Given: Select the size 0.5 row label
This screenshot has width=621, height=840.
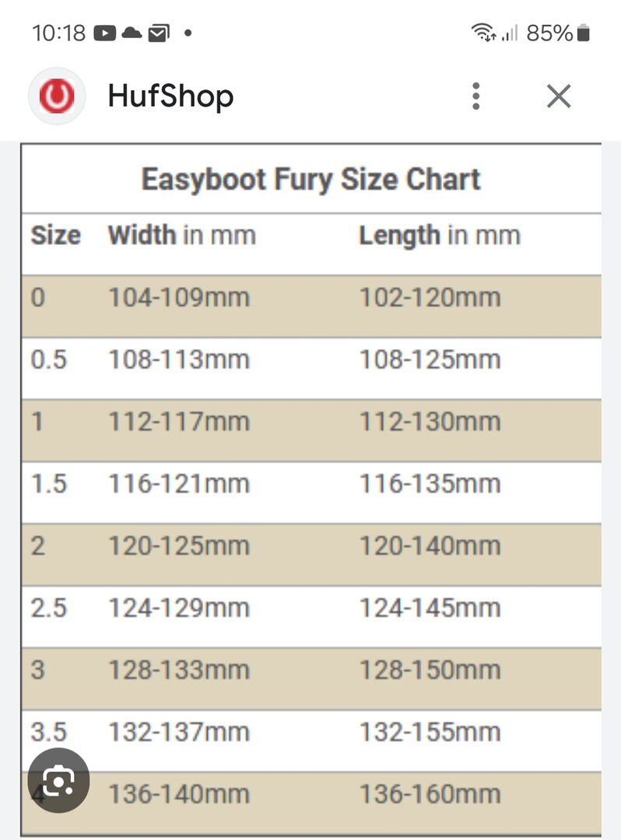Looking at the screenshot, I should [x=49, y=359].
